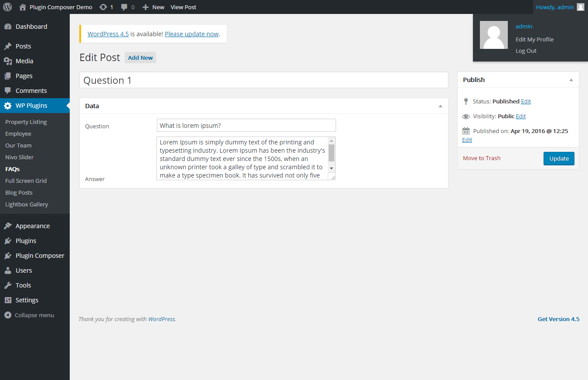Click the Update button
The height and width of the screenshot is (380, 588).
(559, 158)
